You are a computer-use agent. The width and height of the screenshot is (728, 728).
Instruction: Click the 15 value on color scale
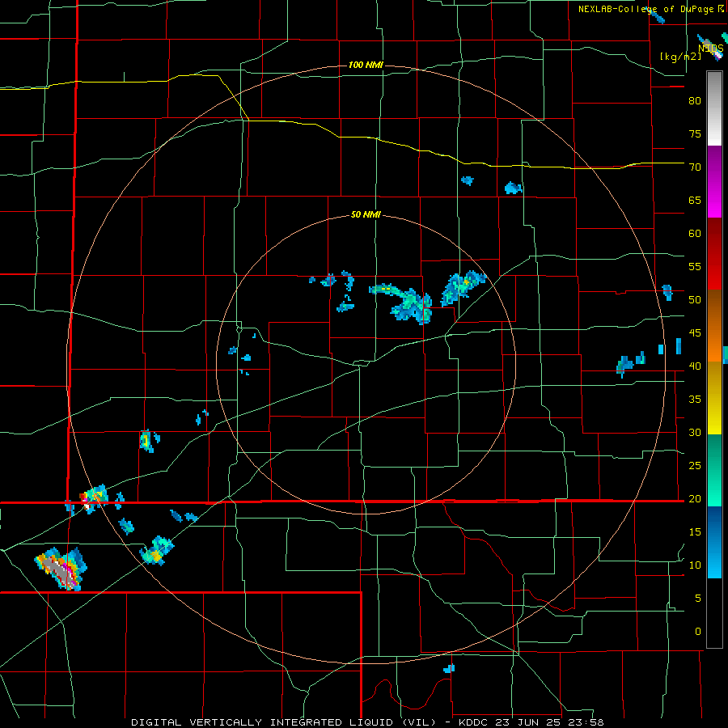tap(695, 531)
